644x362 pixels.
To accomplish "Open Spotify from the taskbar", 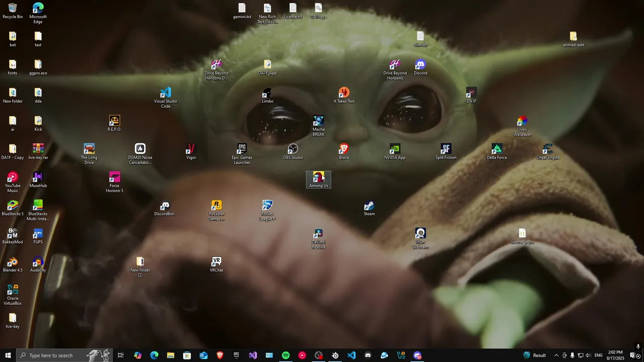I will (285, 355).
